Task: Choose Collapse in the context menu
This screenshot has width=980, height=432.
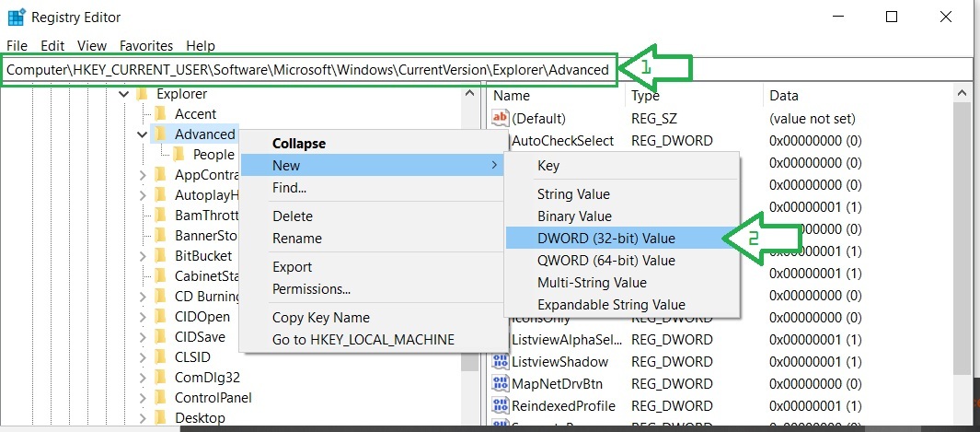Action: click(x=372, y=143)
